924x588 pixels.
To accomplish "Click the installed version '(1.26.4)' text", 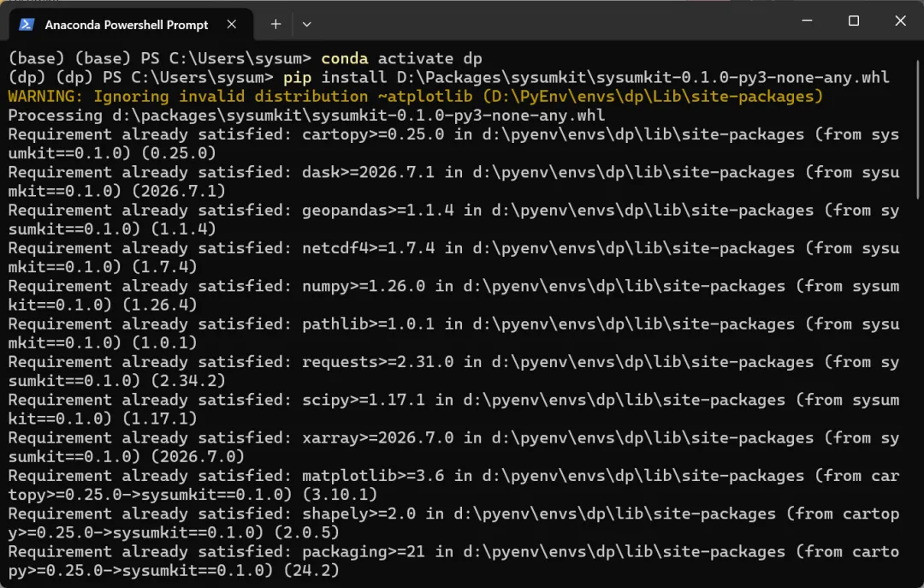I will 160,305.
